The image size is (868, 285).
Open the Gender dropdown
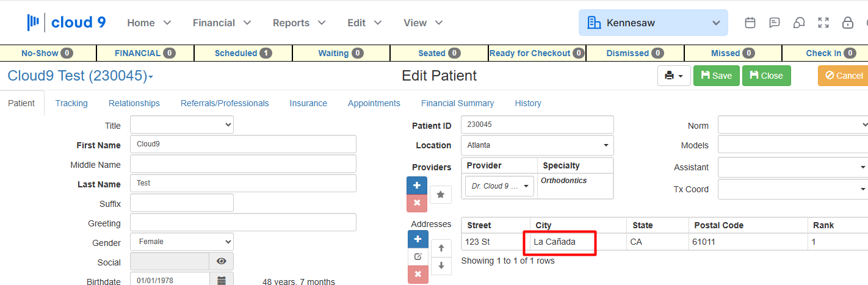coord(182,242)
